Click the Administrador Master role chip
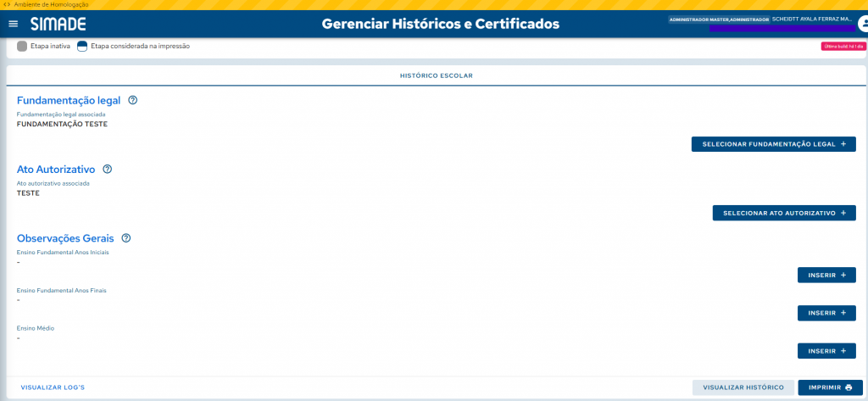The image size is (868, 401). (x=718, y=19)
